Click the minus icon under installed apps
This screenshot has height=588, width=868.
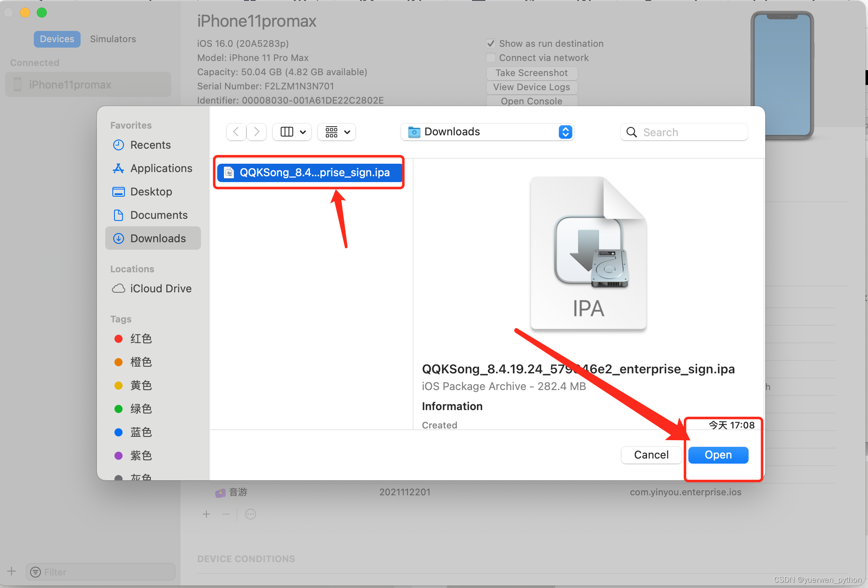click(226, 514)
